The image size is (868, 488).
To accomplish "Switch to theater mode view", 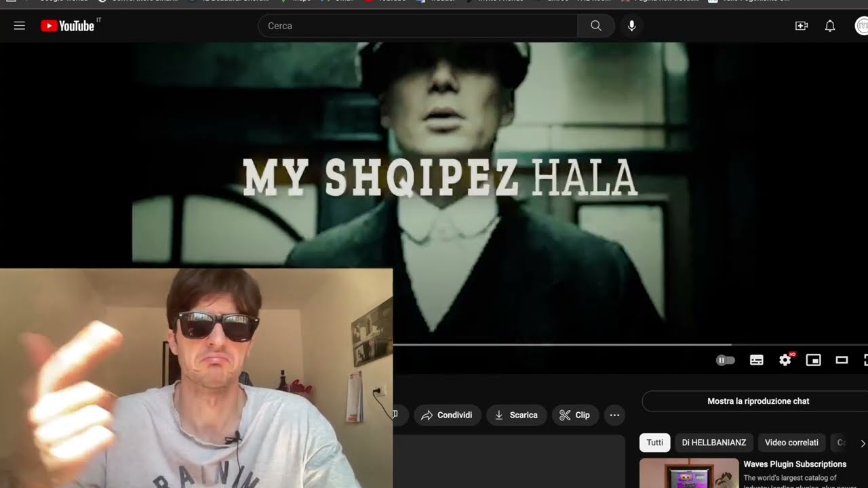I will [x=842, y=360].
